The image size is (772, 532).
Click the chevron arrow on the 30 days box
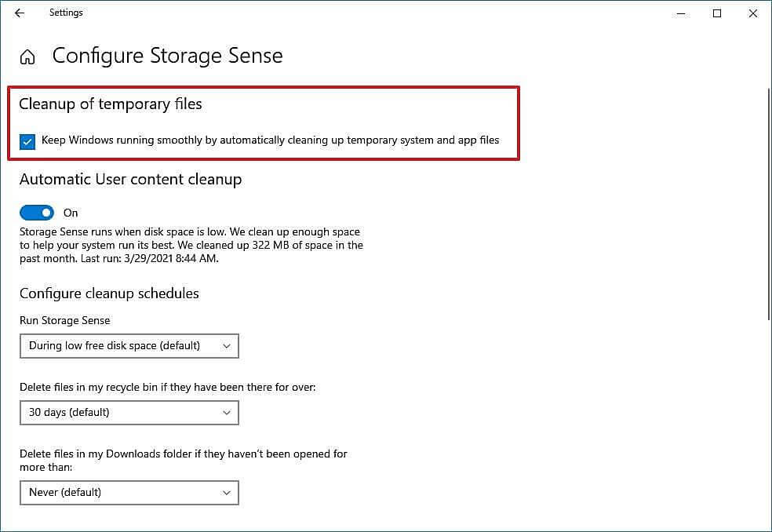(227, 413)
